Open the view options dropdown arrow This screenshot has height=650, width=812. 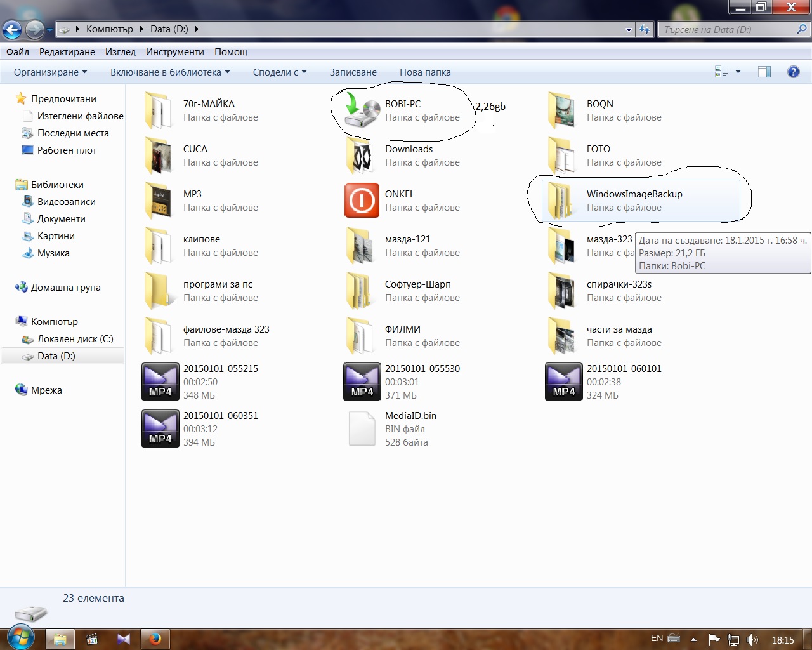[x=738, y=72]
